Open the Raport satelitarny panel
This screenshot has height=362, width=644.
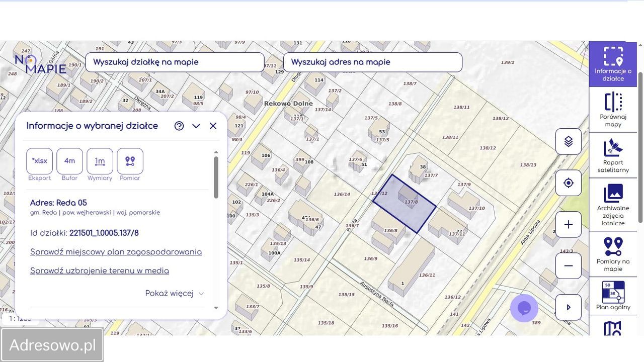[x=613, y=155]
